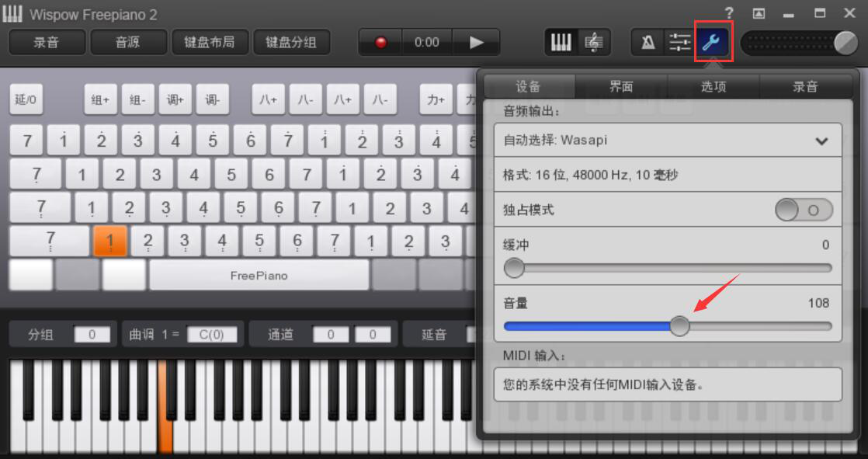Open the help question mark icon
This screenshot has width=868, height=459.
[729, 13]
